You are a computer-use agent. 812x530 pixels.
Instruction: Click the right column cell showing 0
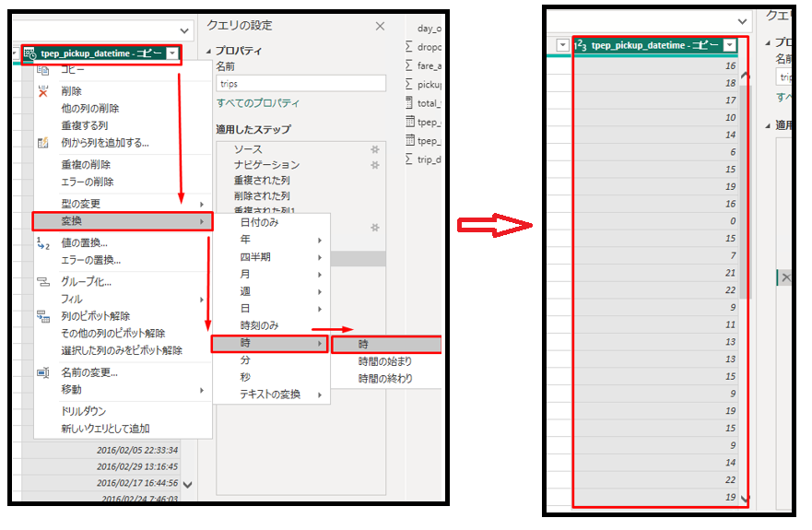[x=656, y=221]
